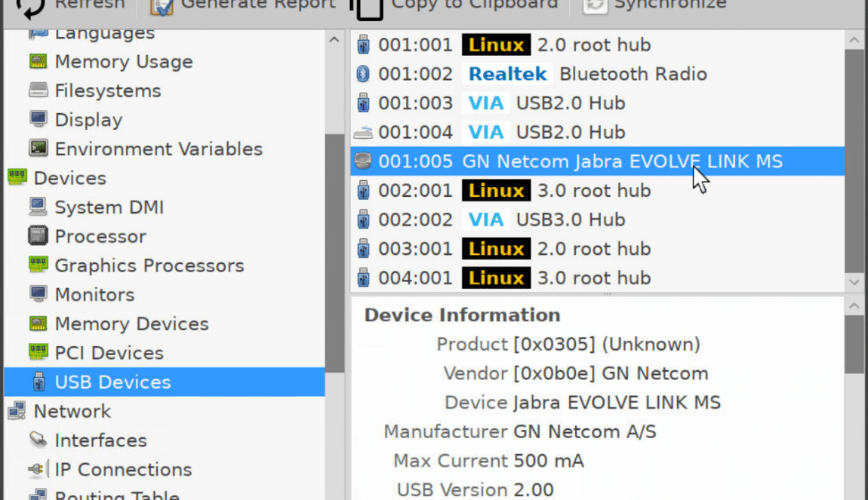Select the Memory Devices board icon
Viewport: 868px width, 500px height.
tap(38, 323)
